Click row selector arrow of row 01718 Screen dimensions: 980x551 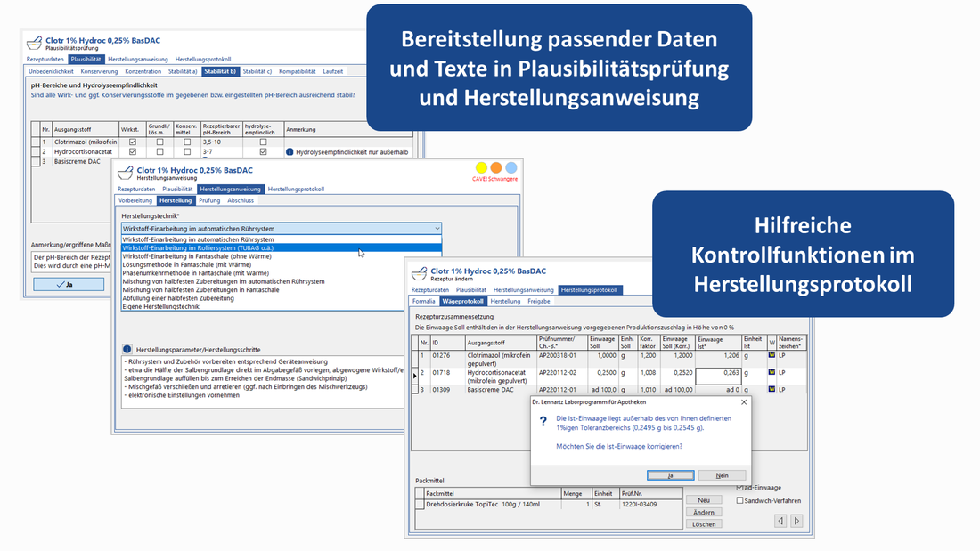point(414,376)
